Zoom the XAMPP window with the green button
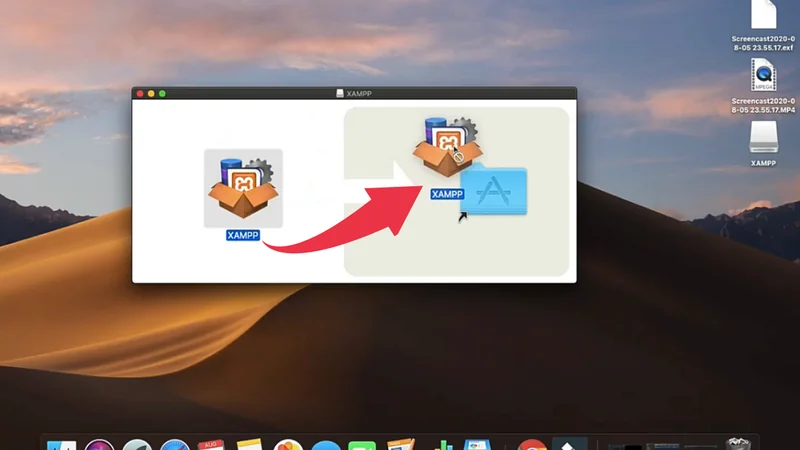This screenshot has height=450, width=800. [162, 93]
